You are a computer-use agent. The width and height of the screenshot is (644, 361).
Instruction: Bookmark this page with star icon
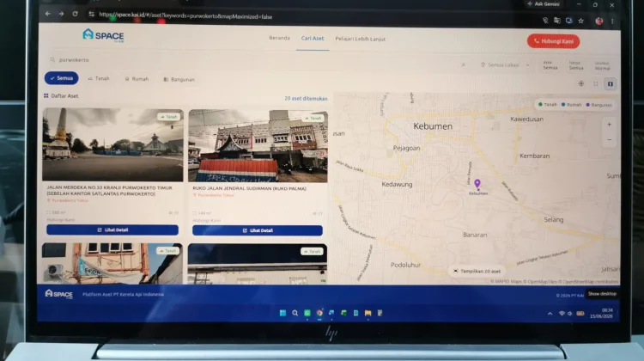[580, 21]
